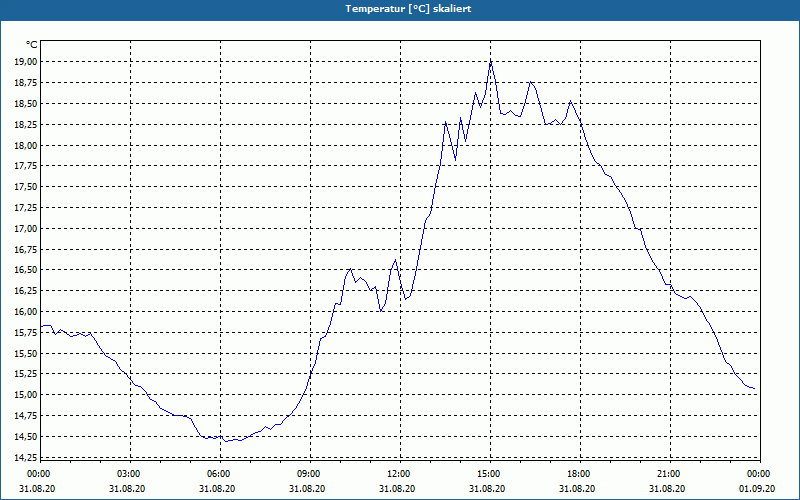This screenshot has width=800, height=500.
Task: Select the 14,50 y-axis value
Action: pos(28,437)
